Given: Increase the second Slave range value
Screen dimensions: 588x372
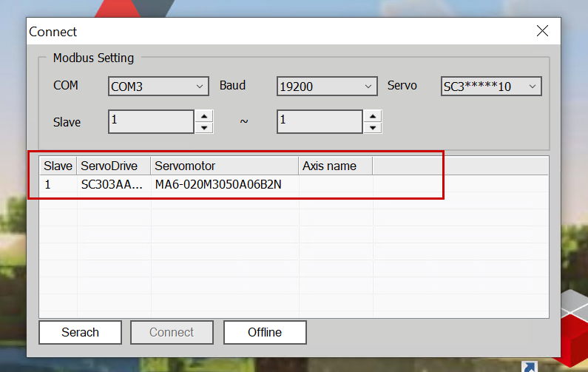Looking at the screenshot, I should coord(373,115).
